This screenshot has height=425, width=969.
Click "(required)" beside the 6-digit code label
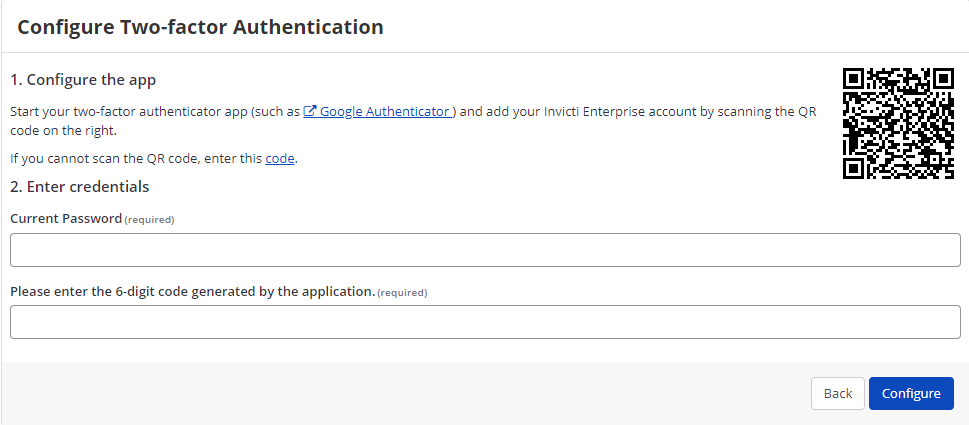coord(402,292)
